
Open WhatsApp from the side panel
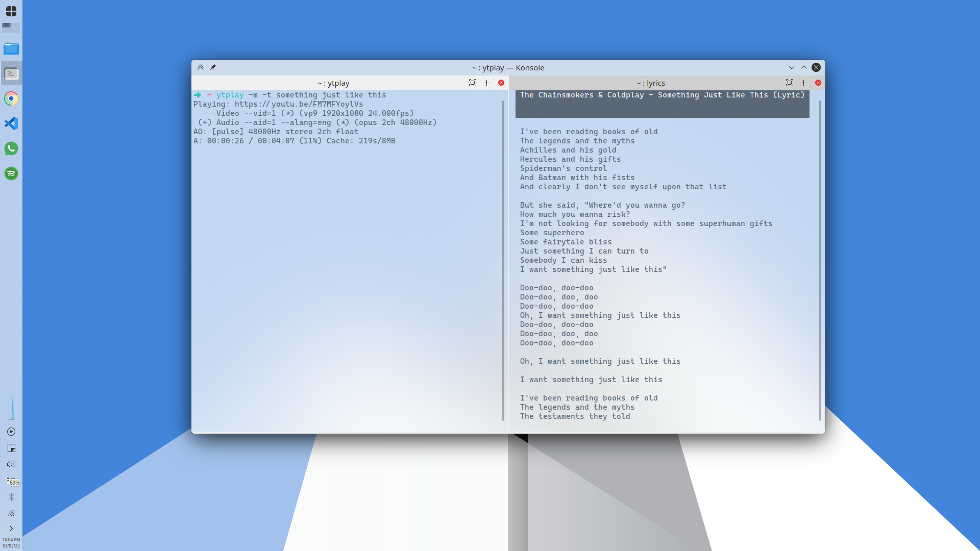[11, 148]
